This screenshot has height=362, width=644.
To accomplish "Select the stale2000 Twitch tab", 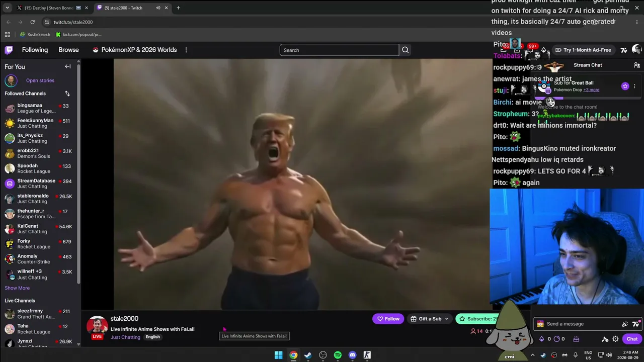I will point(132,8).
